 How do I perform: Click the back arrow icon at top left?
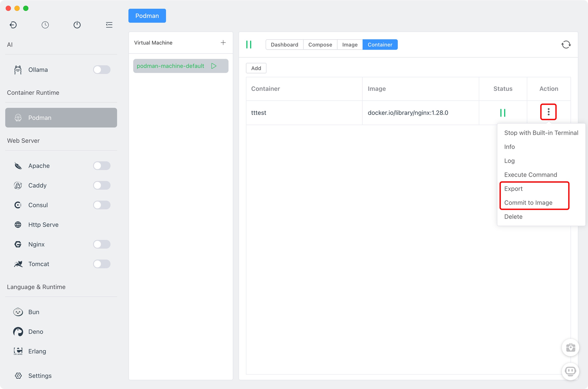[13, 25]
